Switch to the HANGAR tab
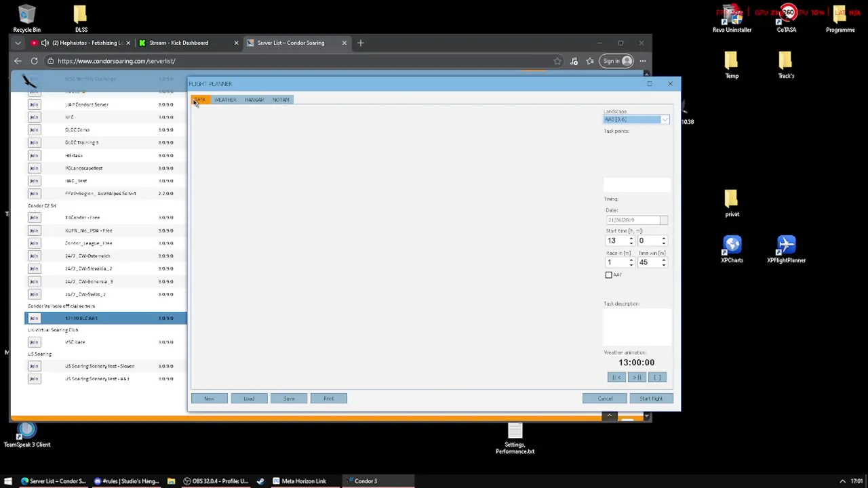The height and width of the screenshot is (488, 868). [x=254, y=100]
